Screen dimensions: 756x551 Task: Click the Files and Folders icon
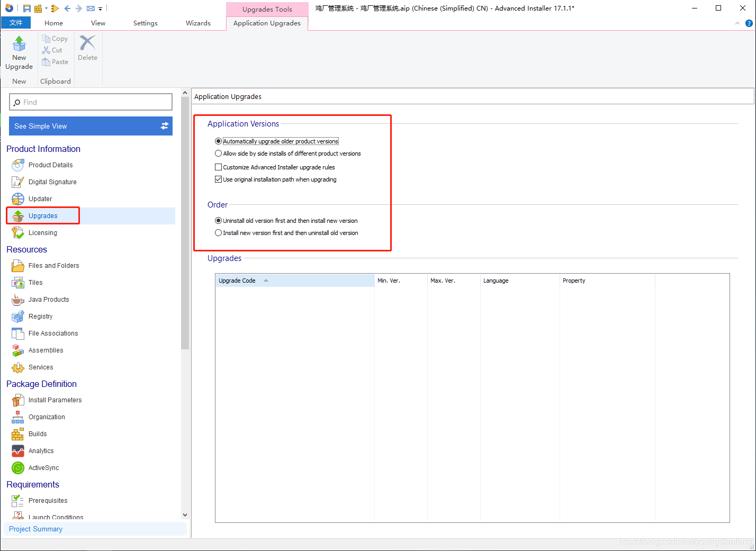point(18,266)
